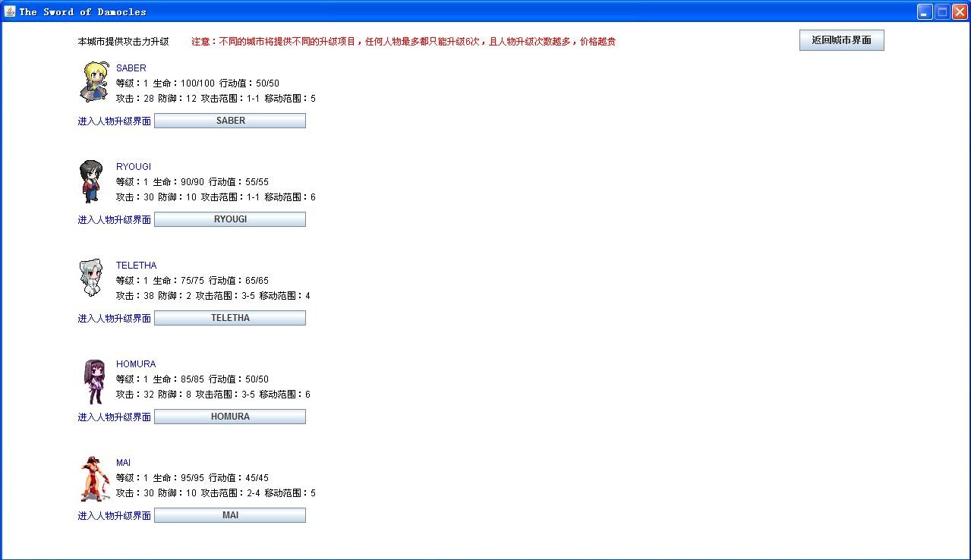Screen dimensions: 971x560
Task: Click the blue SABER name label
Action: 131,68
